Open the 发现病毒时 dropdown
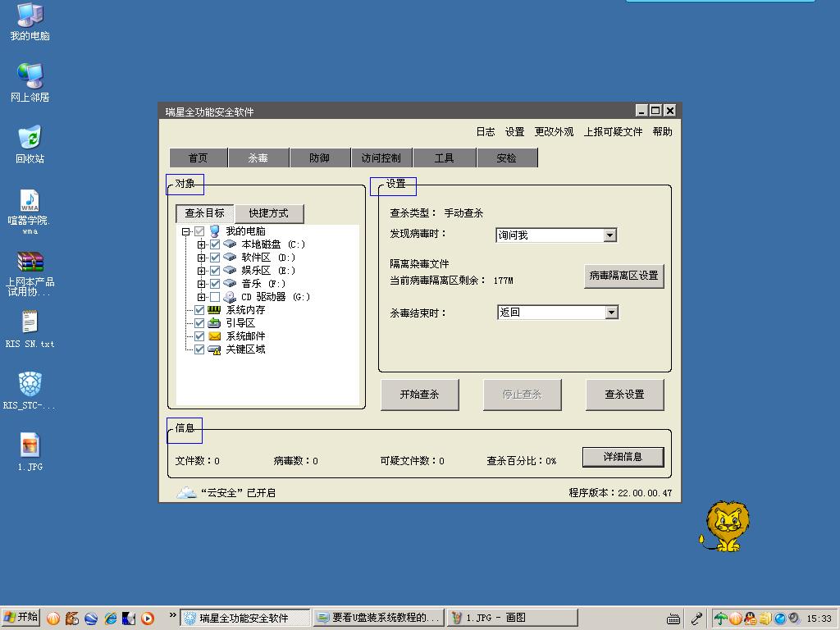The width and height of the screenshot is (840, 630). (x=609, y=235)
